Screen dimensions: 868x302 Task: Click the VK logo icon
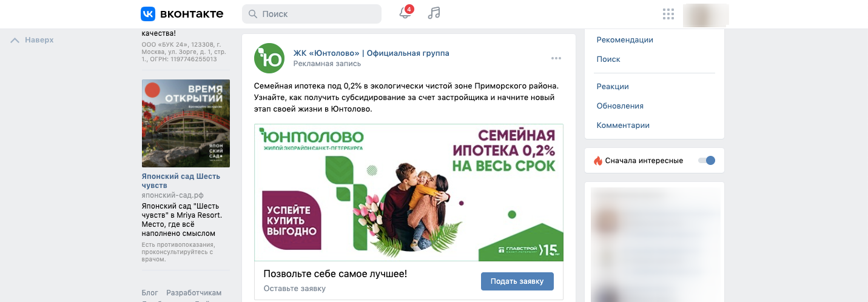click(x=148, y=13)
